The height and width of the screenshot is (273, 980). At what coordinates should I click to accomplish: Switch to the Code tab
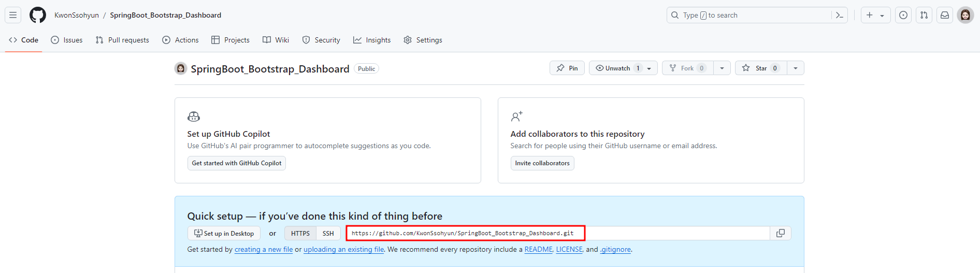pos(24,40)
